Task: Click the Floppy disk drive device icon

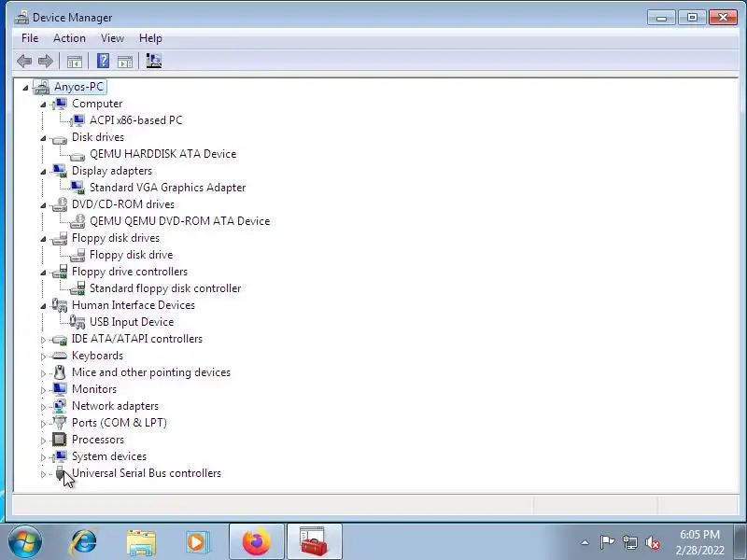Action: (78, 255)
